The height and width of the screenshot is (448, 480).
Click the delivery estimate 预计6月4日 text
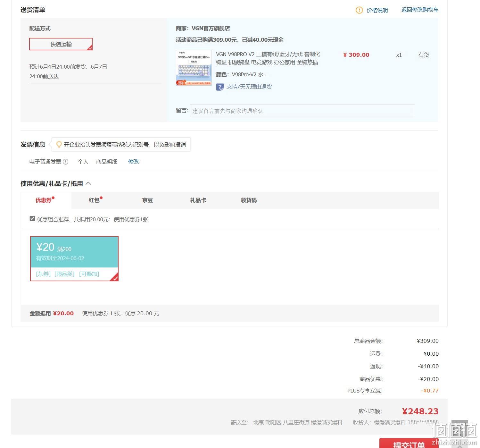click(x=68, y=72)
